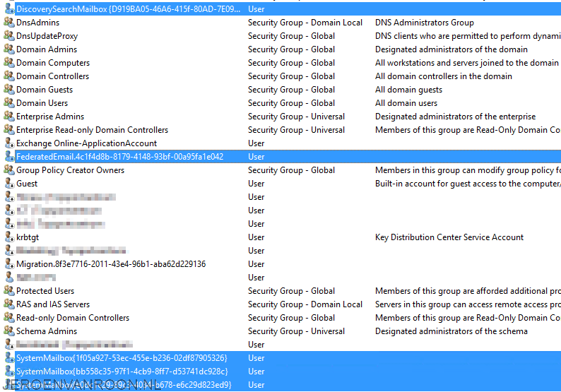This screenshot has height=392, width=561.
Task: Select the DiscoverySearchMailbox entry name
Action: tap(129, 9)
